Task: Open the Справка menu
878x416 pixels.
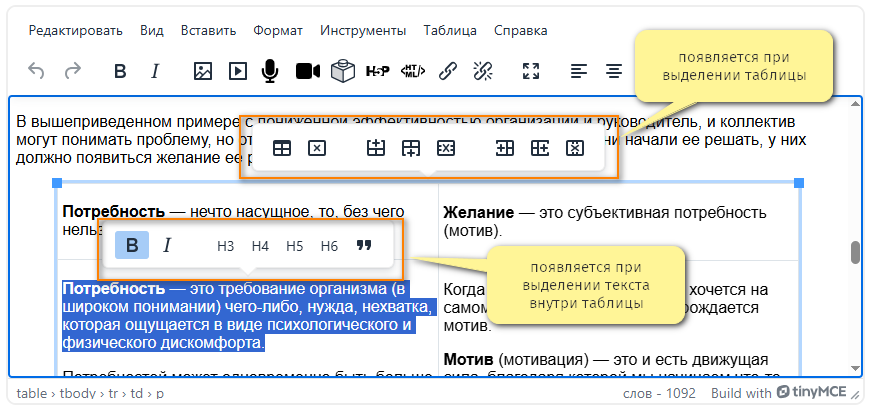Action: coord(521,30)
